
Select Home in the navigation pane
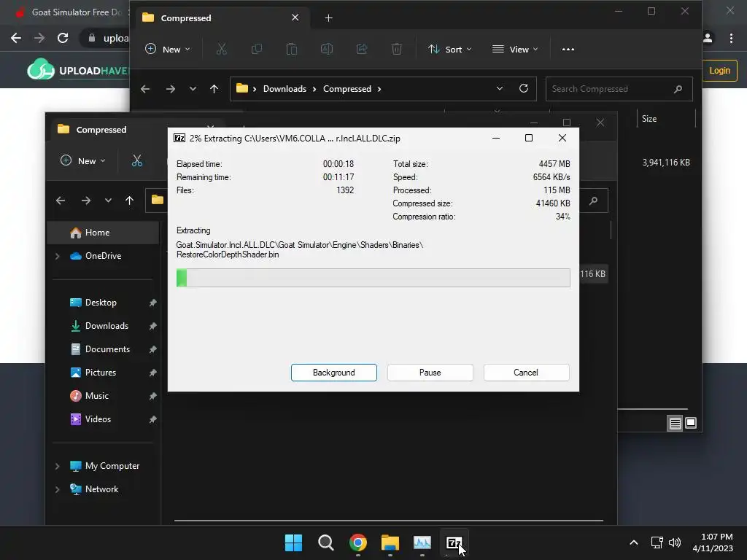[x=104, y=233]
